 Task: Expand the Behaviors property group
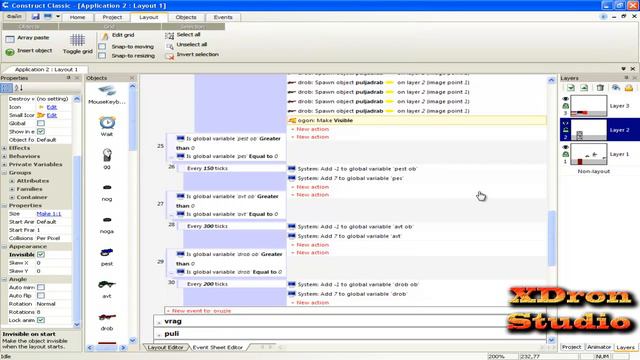4,156
